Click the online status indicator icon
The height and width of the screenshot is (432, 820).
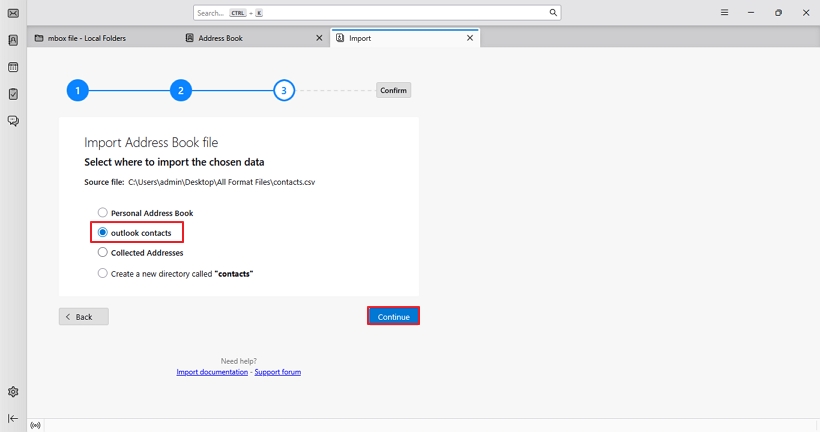(x=35, y=425)
